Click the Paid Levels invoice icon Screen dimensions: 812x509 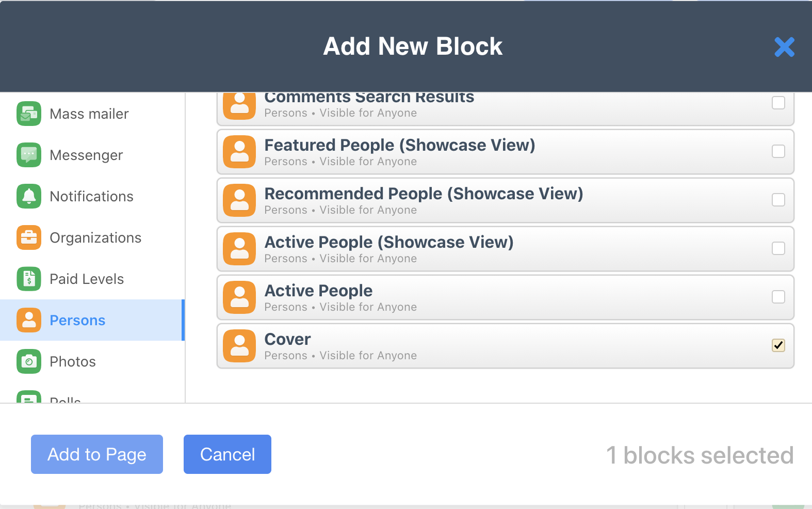point(29,279)
